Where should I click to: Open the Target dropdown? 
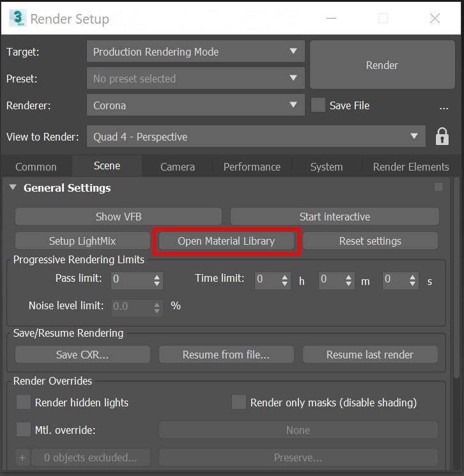[x=196, y=51]
